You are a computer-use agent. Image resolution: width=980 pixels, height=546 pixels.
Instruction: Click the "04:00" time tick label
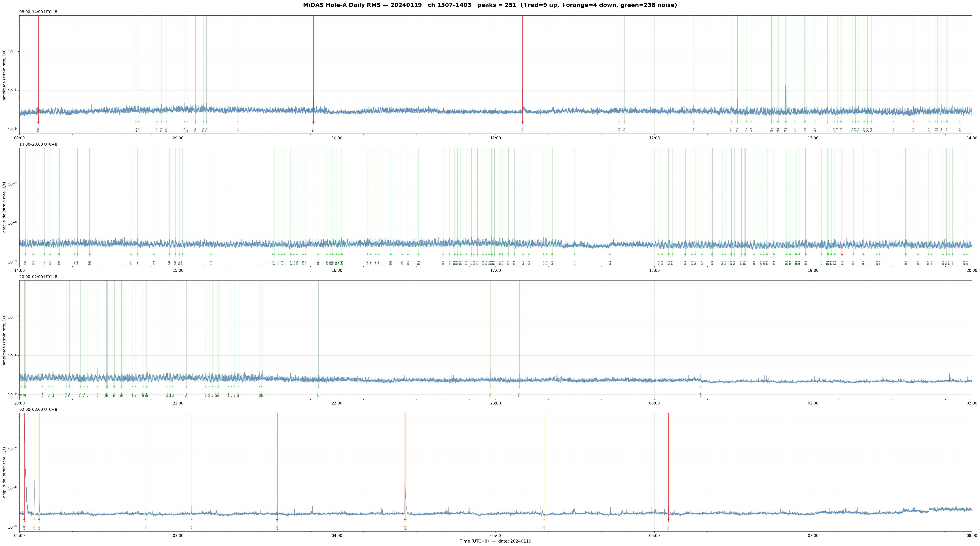point(337,536)
